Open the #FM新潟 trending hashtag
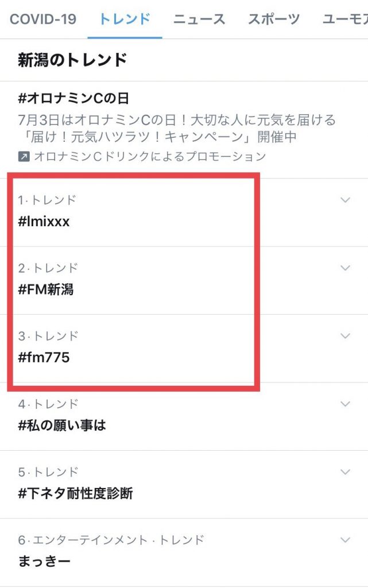This screenshot has width=368, height=588. (46, 289)
